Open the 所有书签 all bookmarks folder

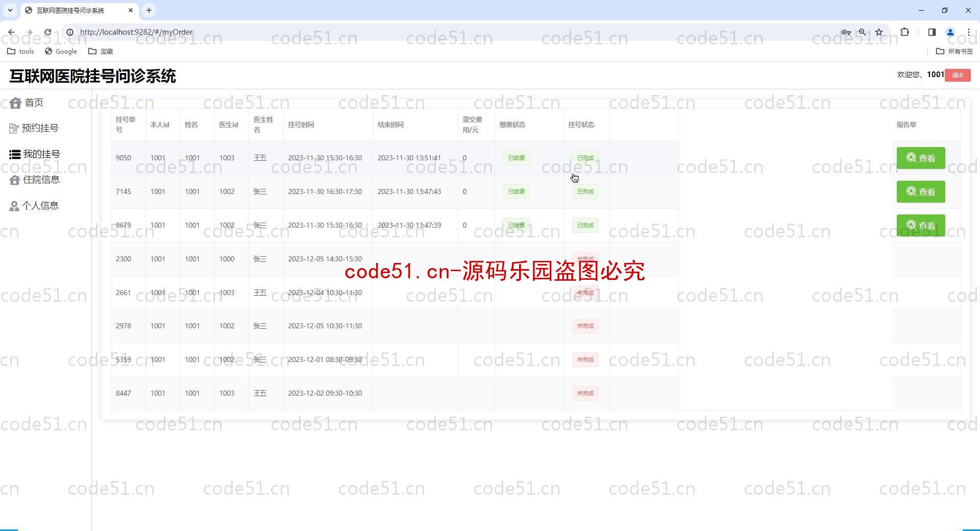point(954,51)
